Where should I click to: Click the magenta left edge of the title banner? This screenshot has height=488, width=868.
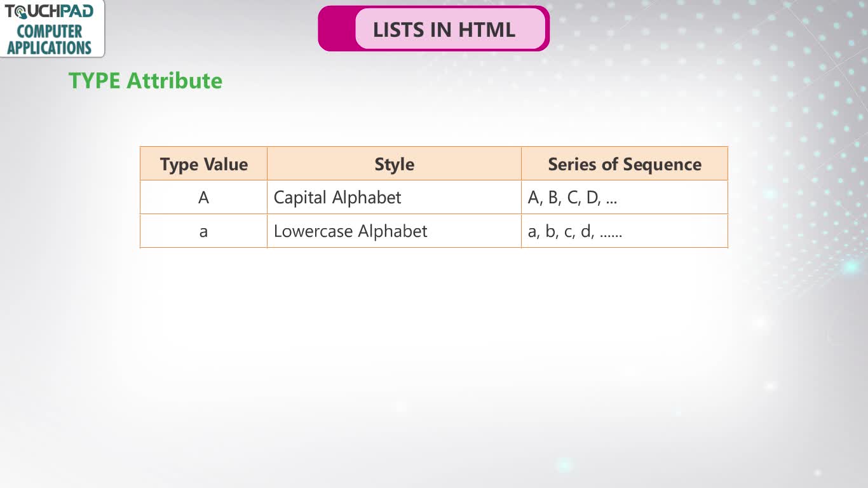[x=336, y=29]
